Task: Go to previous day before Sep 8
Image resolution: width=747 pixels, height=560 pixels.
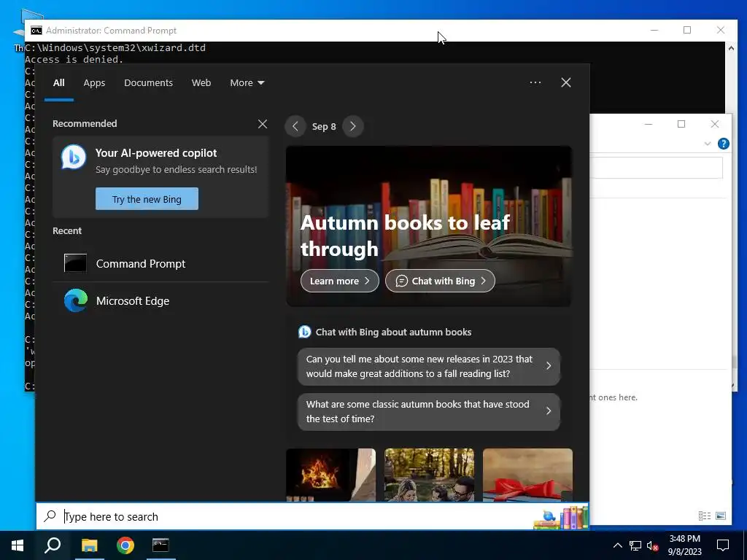Action: pos(295,126)
